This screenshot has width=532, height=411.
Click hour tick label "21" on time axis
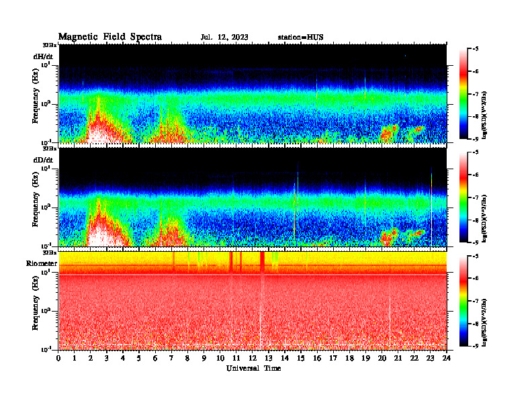[398, 358]
